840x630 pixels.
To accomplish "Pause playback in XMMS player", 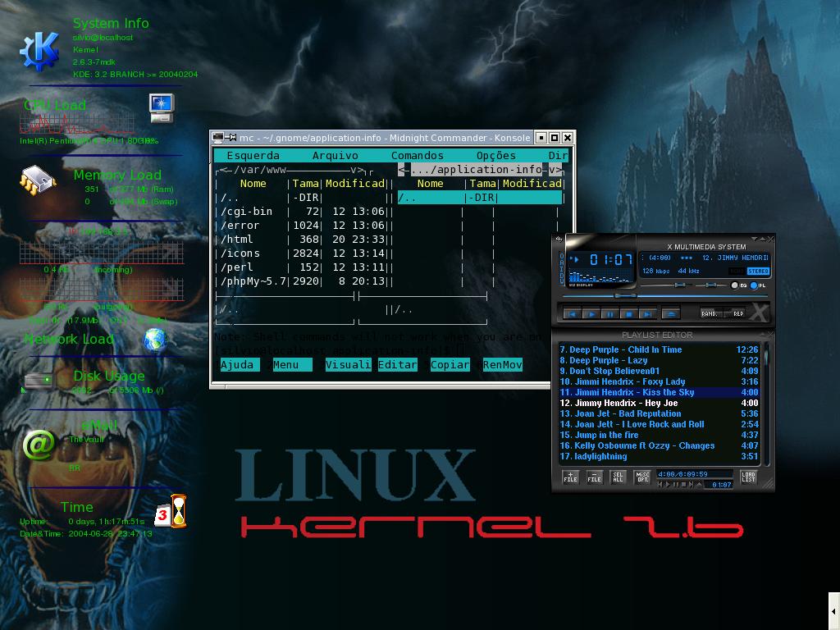I will tap(609, 314).
